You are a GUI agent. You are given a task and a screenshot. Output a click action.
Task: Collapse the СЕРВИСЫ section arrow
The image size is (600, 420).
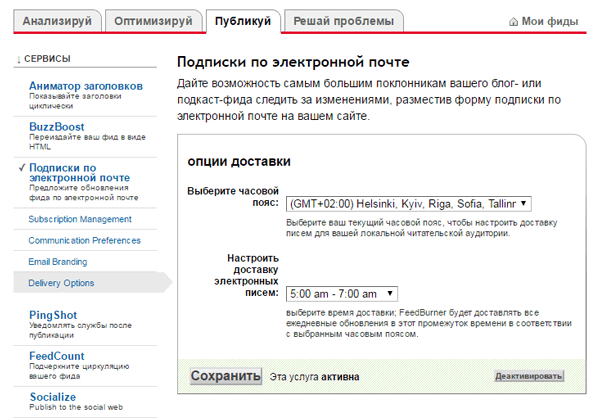tap(18, 61)
